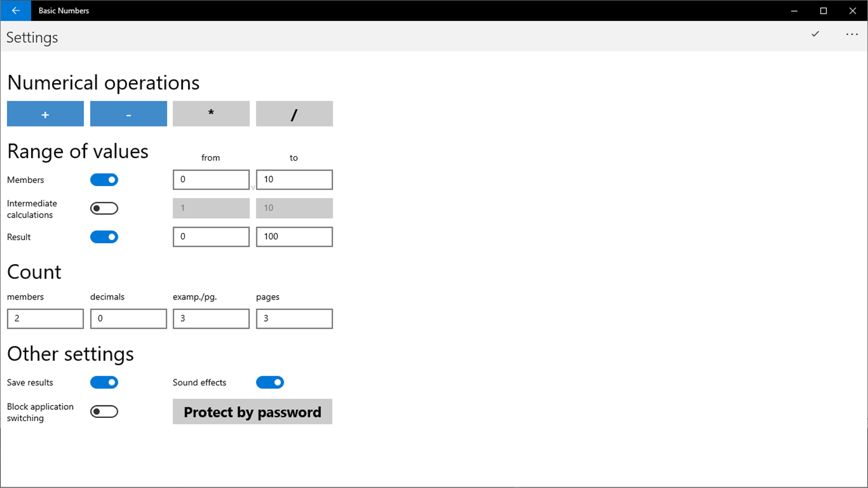This screenshot has width=868, height=488.
Task: Click the 'Numerical operations' heading
Action: click(x=103, y=82)
